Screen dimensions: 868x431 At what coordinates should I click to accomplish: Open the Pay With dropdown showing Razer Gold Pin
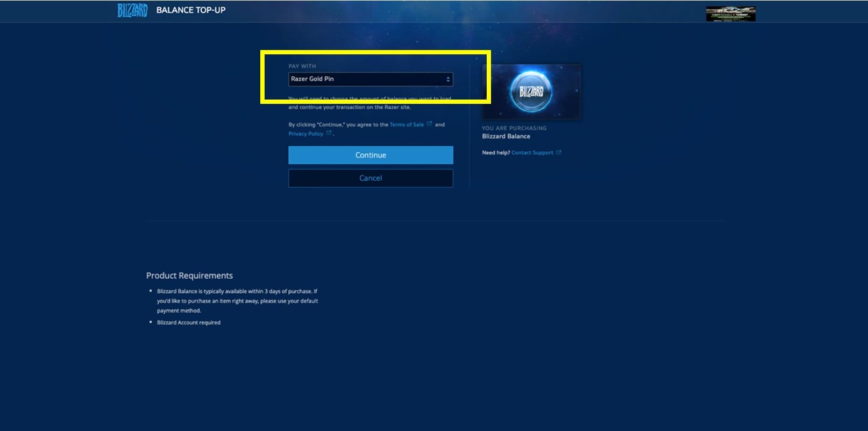point(371,79)
